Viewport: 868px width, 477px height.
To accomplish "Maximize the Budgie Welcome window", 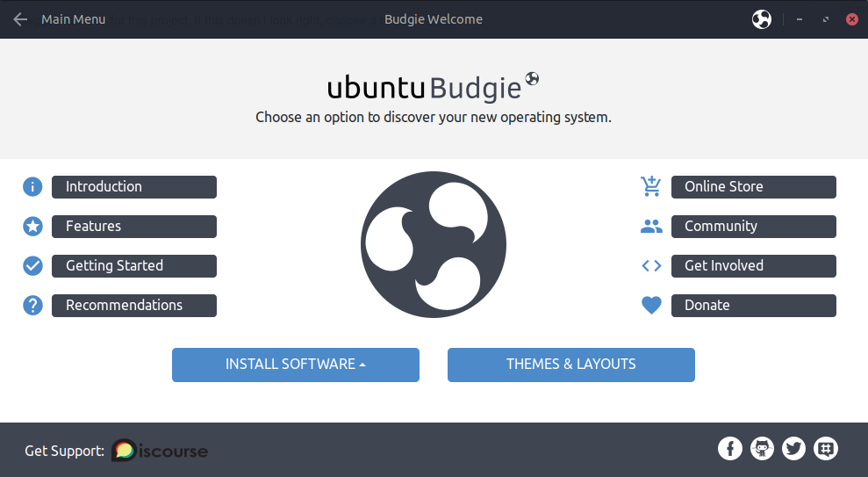I will point(826,19).
